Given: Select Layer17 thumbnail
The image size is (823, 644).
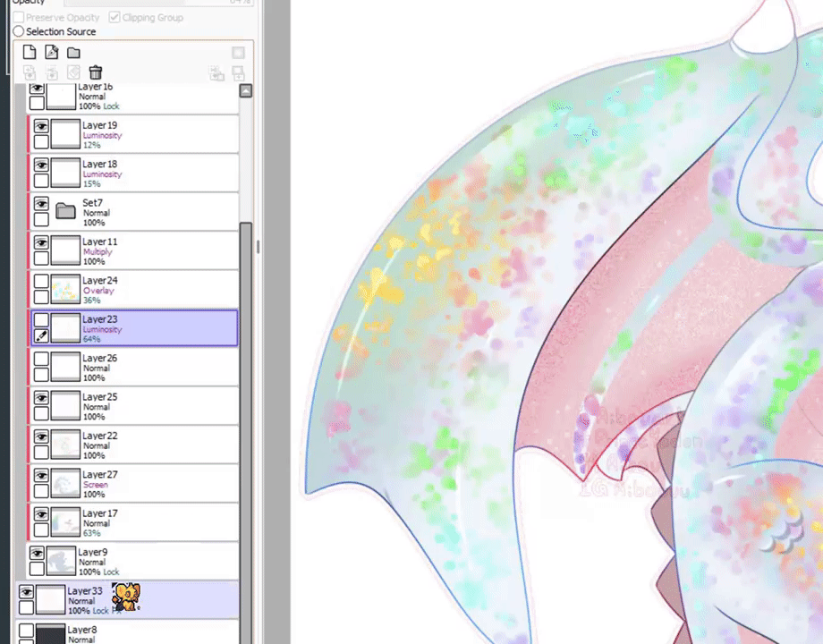Looking at the screenshot, I should click(x=65, y=522).
